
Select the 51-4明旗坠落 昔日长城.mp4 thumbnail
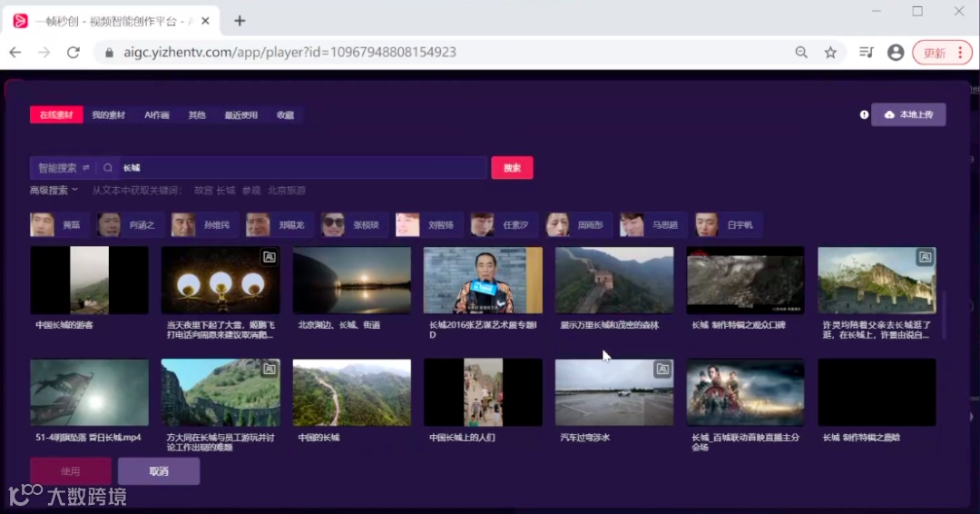89,392
